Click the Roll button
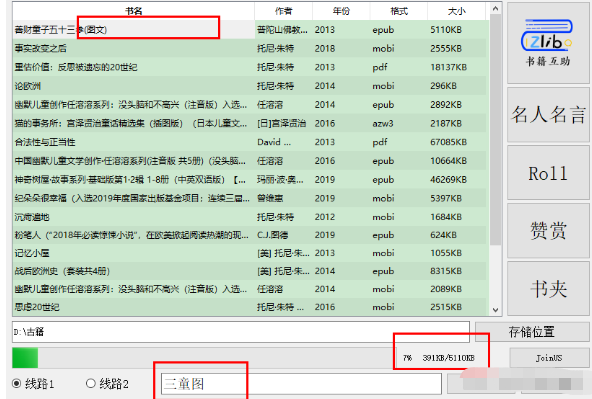Viewport: 592px width, 399px height. click(548, 173)
